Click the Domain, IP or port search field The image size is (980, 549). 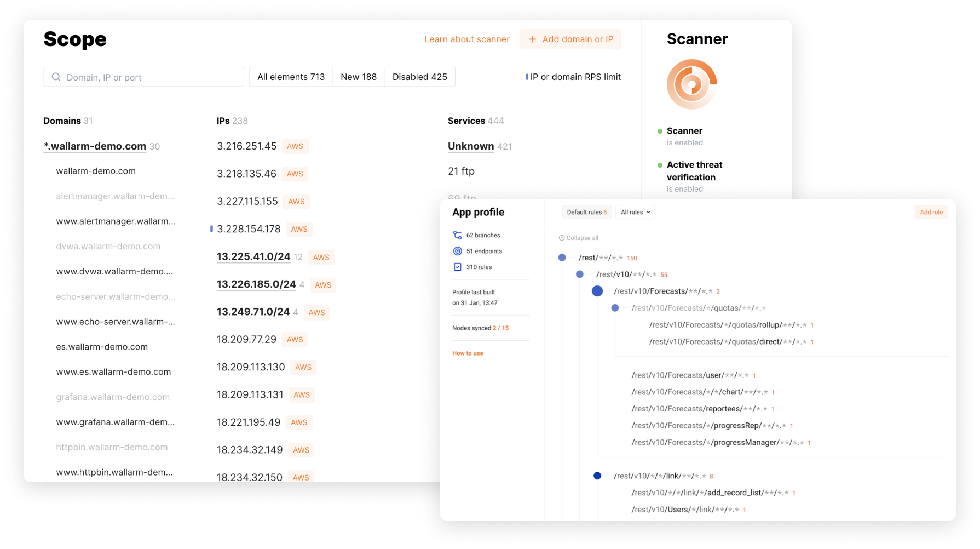pos(143,77)
